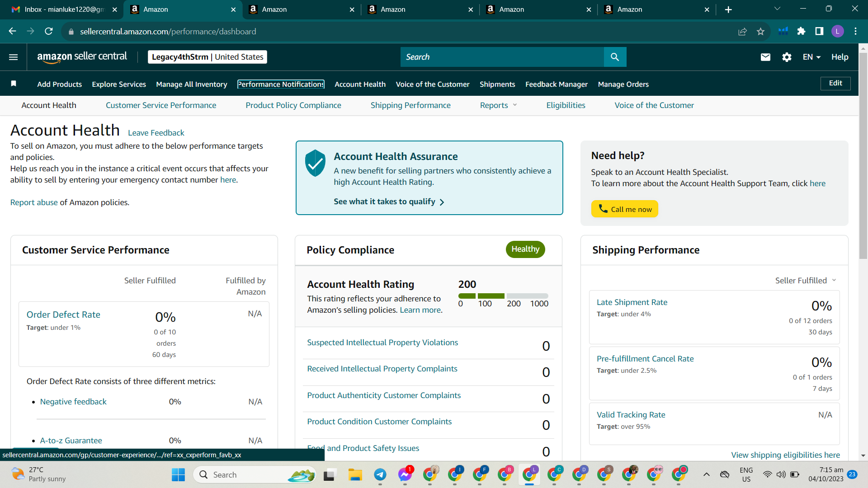Click the Edit favorites button
This screenshot has height=488, width=868.
click(835, 83)
